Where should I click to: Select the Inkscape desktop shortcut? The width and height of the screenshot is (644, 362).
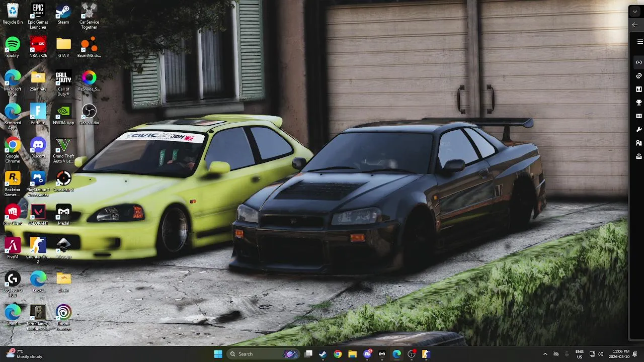coord(63,248)
